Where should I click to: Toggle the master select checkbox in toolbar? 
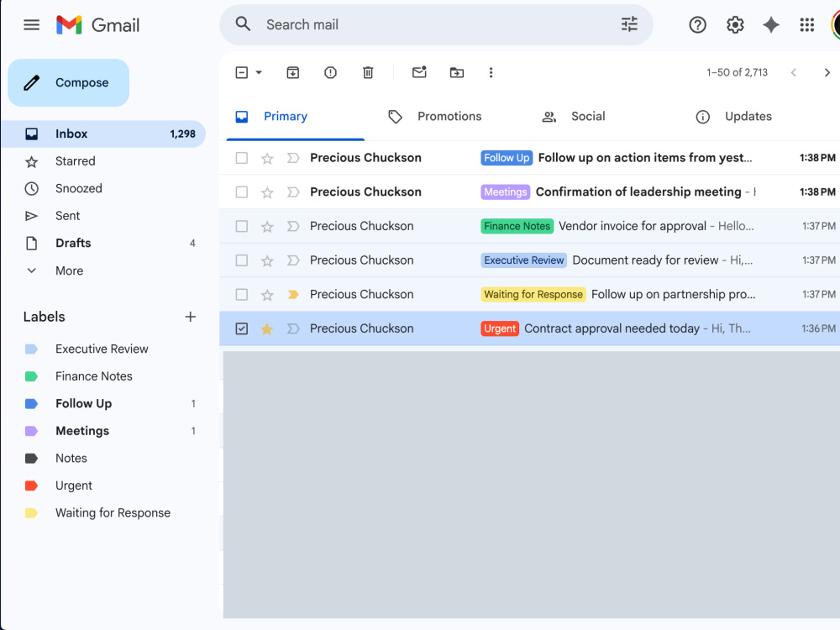tap(242, 72)
